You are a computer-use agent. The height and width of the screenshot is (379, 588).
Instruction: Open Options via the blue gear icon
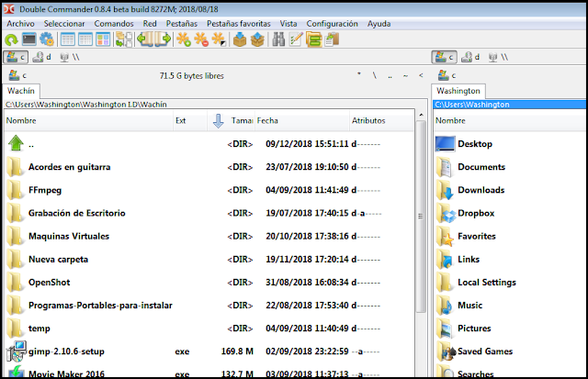[x=47, y=39]
